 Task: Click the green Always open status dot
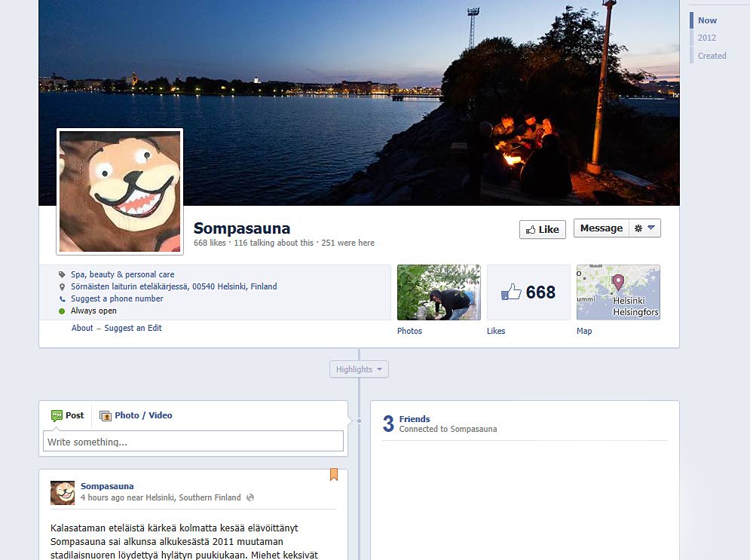[62, 311]
